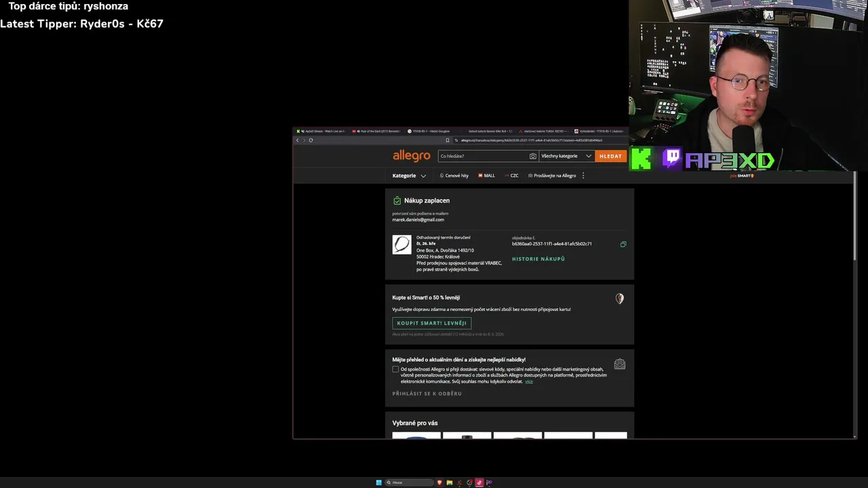Tick the marketing consent checkbox
This screenshot has height=488, width=868.
[x=395, y=369]
